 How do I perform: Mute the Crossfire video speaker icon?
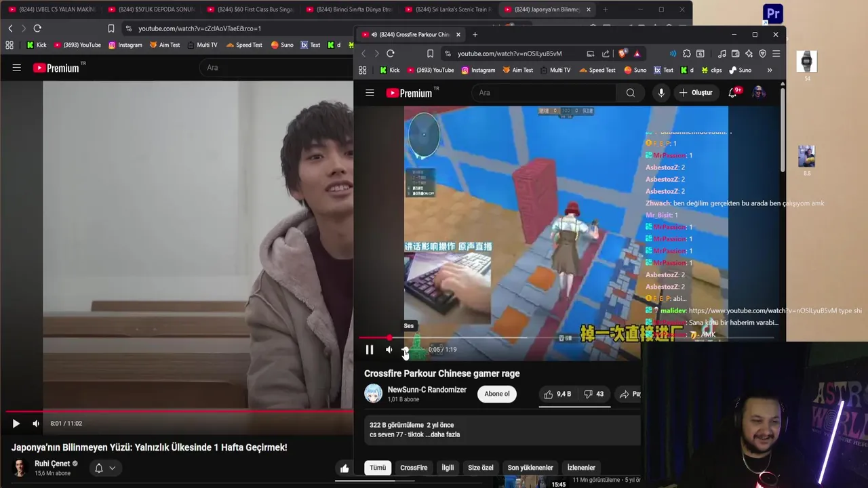click(x=389, y=350)
